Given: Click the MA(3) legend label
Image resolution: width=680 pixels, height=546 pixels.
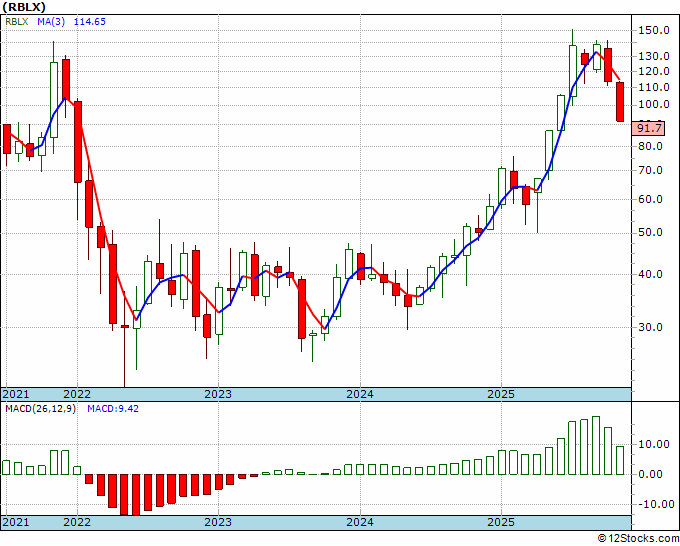Looking at the screenshot, I should coord(51,22).
